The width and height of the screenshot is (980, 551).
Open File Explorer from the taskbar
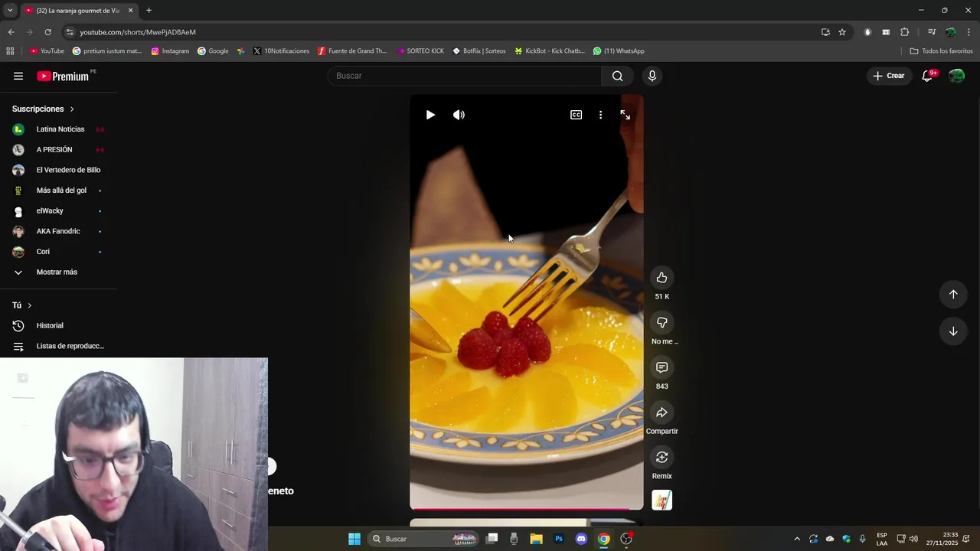tap(536, 539)
